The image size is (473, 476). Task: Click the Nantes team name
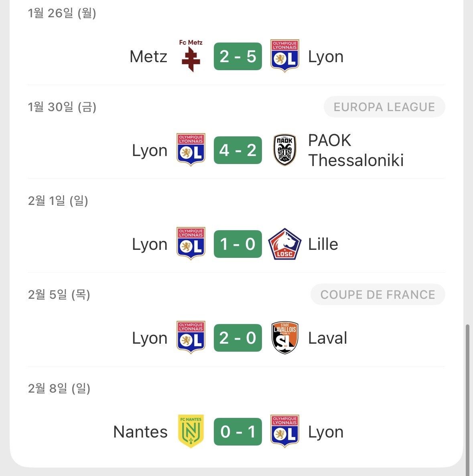pyautogui.click(x=140, y=432)
